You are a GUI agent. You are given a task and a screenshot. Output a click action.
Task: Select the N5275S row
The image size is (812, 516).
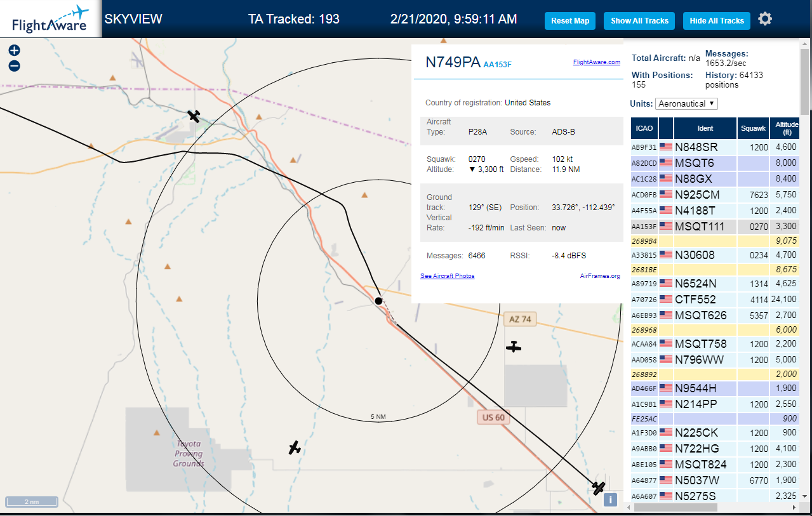pyautogui.click(x=715, y=495)
